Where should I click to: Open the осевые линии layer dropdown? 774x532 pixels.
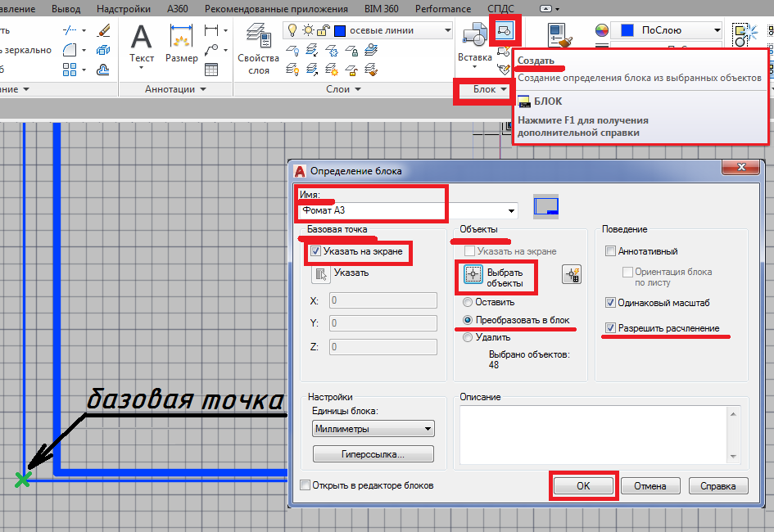[447, 30]
